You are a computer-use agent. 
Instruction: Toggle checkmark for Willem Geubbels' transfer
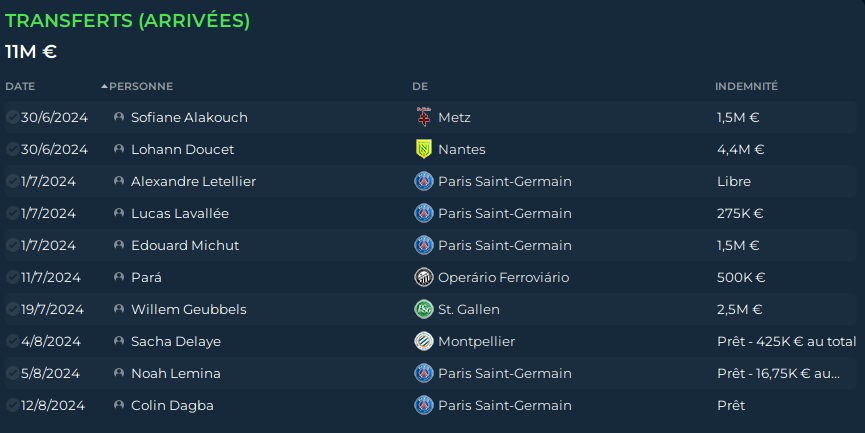click(13, 309)
